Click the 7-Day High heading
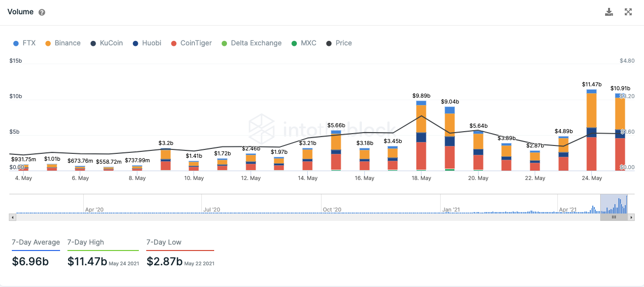This screenshot has height=287, width=644. 86,242
